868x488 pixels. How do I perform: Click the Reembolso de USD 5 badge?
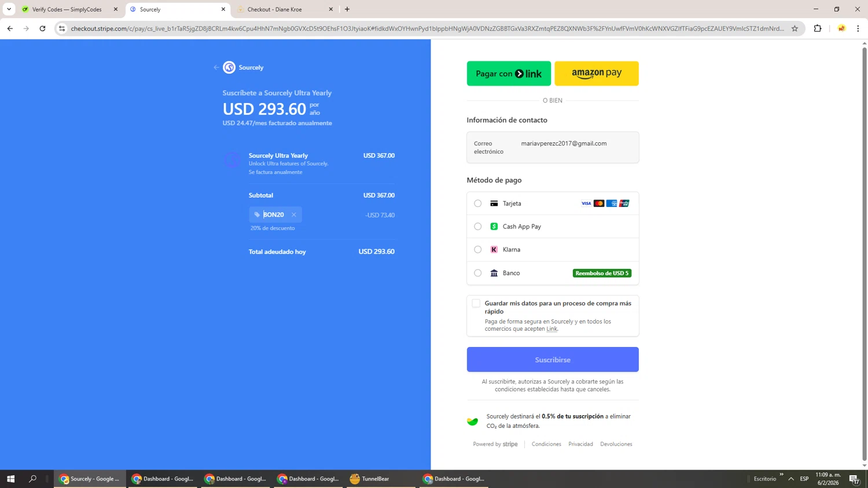pyautogui.click(x=602, y=273)
